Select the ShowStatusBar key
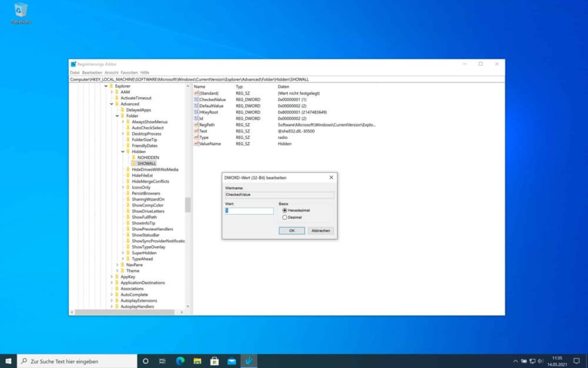The width and height of the screenshot is (588, 368). pyautogui.click(x=145, y=235)
